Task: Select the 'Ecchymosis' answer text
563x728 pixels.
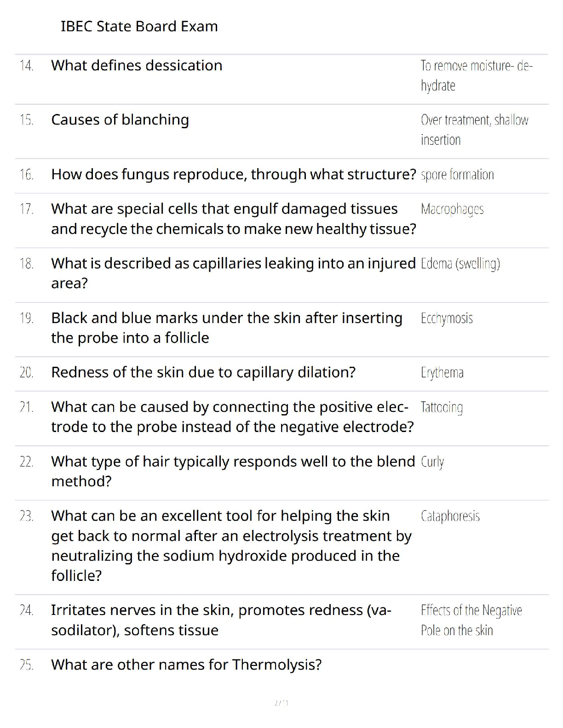Action: pos(447,318)
